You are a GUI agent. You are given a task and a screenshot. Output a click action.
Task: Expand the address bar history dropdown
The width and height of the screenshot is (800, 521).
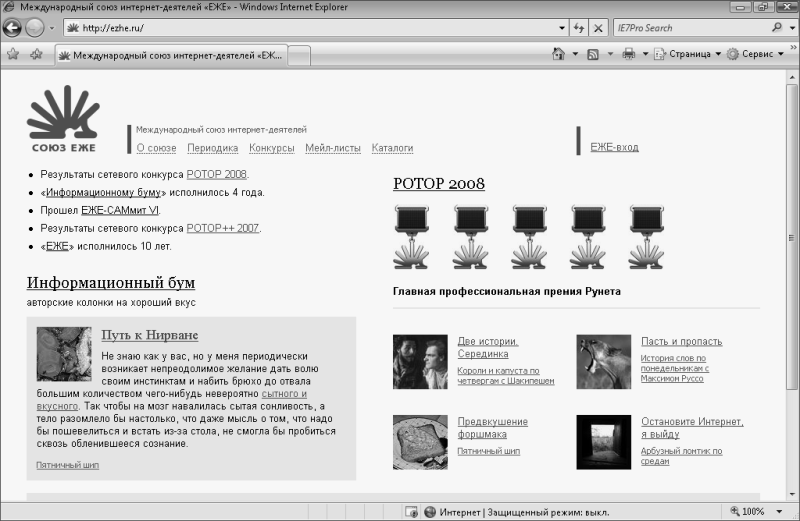pyautogui.click(x=562, y=28)
